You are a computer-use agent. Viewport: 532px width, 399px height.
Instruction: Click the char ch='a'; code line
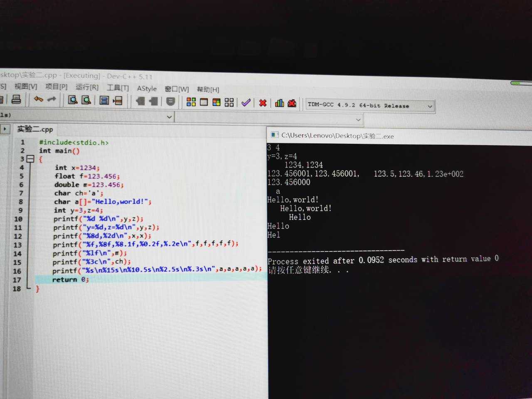click(x=79, y=193)
